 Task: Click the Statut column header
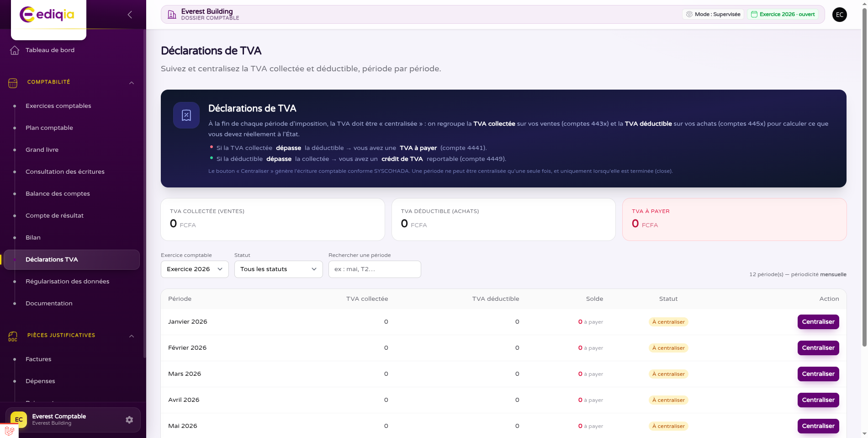[x=668, y=299]
